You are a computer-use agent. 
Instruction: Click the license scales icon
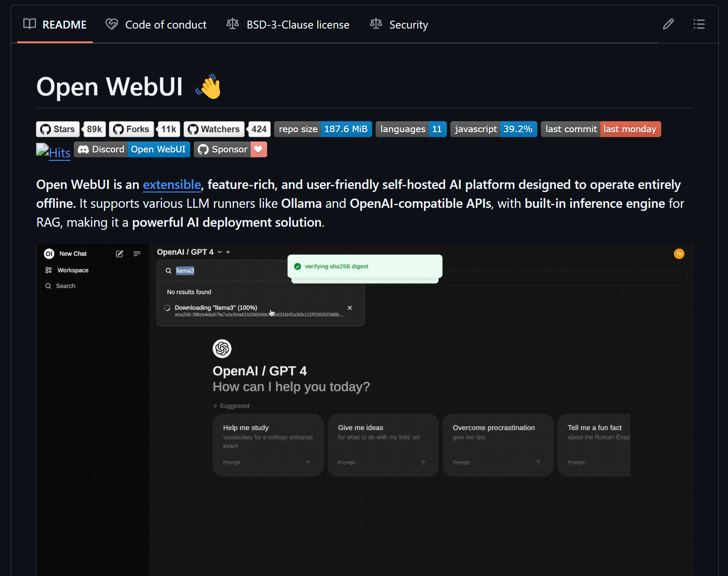[x=232, y=24]
